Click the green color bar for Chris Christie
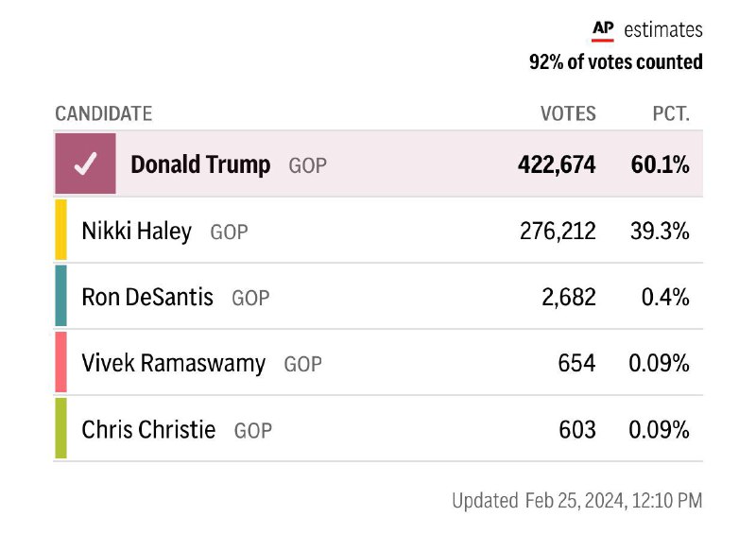 [60, 429]
